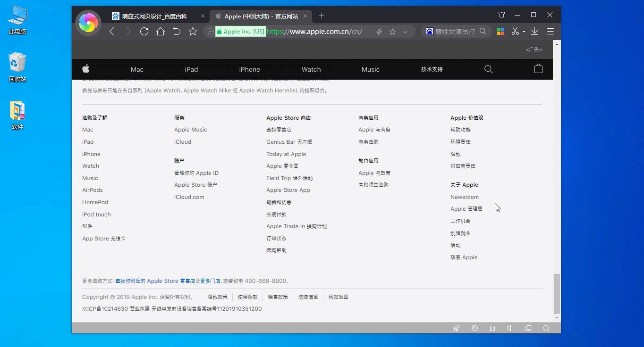Image resolution: width=644 pixels, height=347 pixels.
Task: Open the screenshot tool dropdown arrow
Action: 524,32
